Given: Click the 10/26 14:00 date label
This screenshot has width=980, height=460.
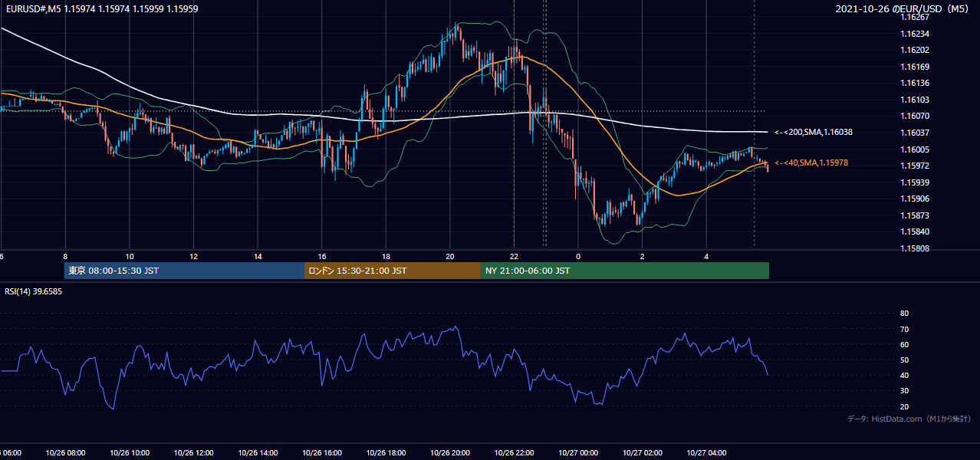Looking at the screenshot, I should [258, 453].
